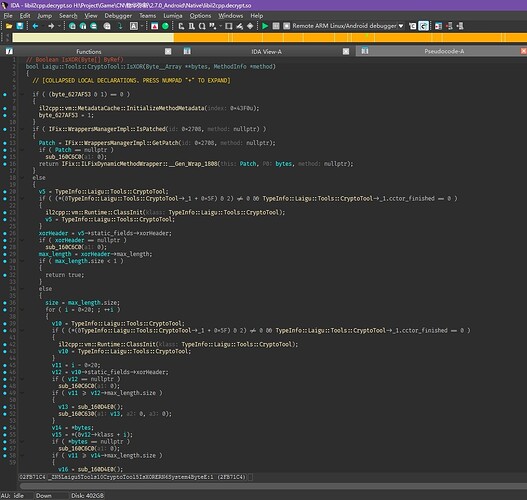Start the debugger with the green play icon
This screenshot has height=500, width=527.
[265, 26]
